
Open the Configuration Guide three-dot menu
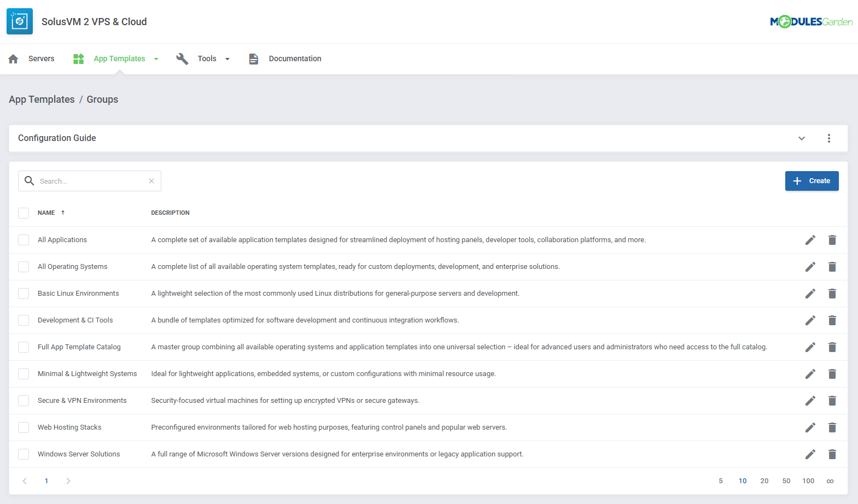click(x=829, y=138)
